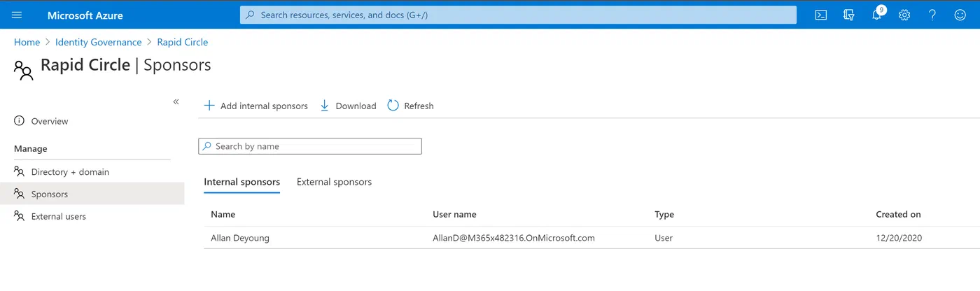
Task: Click Add internal sponsors label
Action: coord(264,106)
